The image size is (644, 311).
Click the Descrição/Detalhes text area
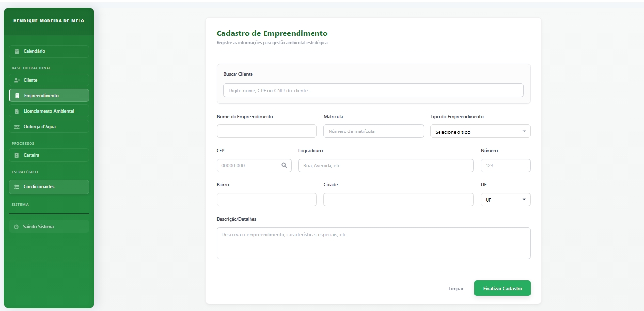coord(373,243)
